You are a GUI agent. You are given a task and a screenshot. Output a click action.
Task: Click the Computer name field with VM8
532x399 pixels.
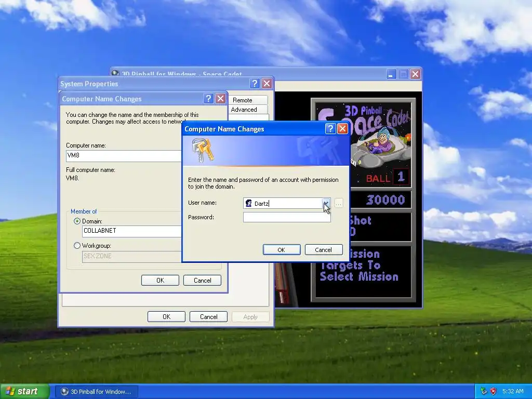[124, 156]
